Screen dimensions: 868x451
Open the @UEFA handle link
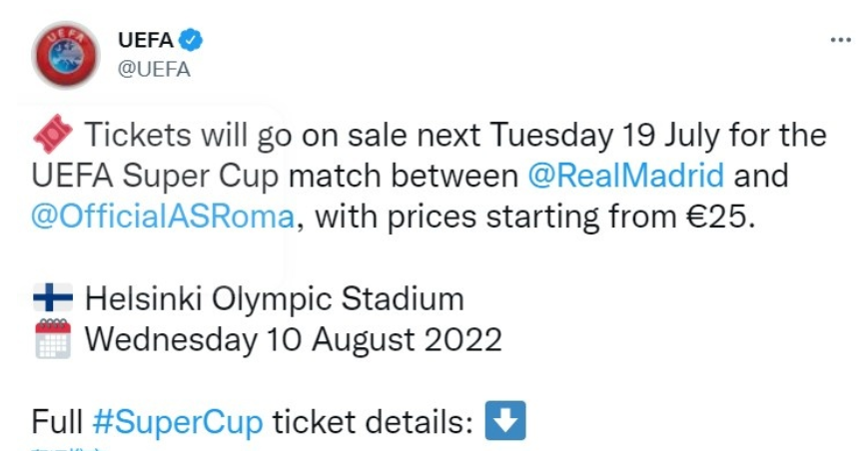[x=154, y=69]
